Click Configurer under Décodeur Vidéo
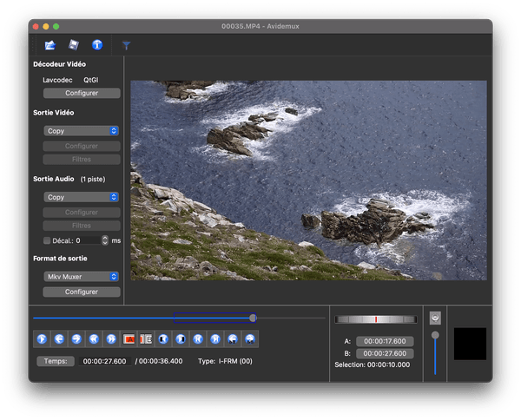Viewport: 521px width, 420px height. point(82,93)
